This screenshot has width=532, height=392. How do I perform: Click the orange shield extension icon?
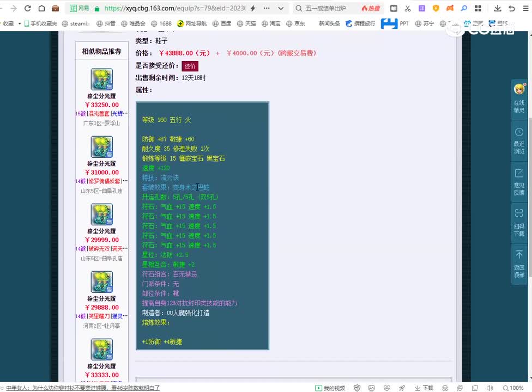tap(436, 8)
